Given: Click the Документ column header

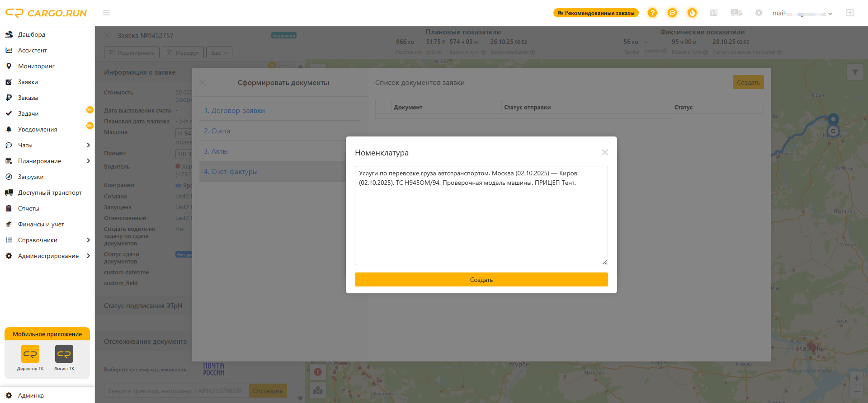Looking at the screenshot, I should click(x=446, y=107).
